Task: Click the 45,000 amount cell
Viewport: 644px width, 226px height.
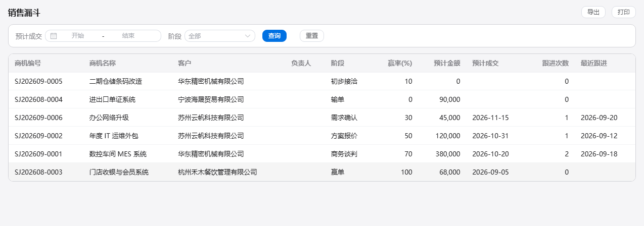Action: click(x=450, y=118)
